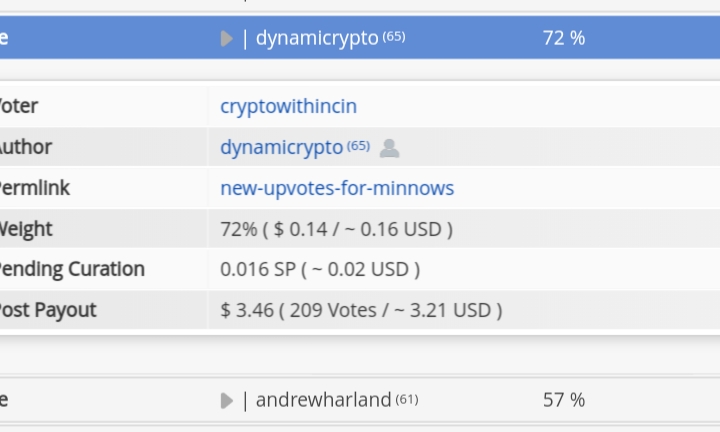This screenshot has height=432, width=720.
Task: Click the reputation (61) beside andrewharland
Action: [407, 399]
